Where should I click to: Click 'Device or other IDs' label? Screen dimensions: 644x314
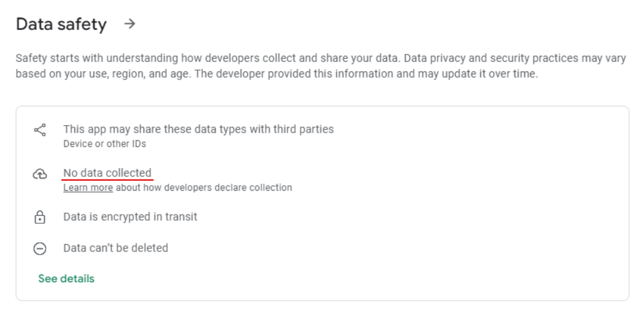coord(105,144)
